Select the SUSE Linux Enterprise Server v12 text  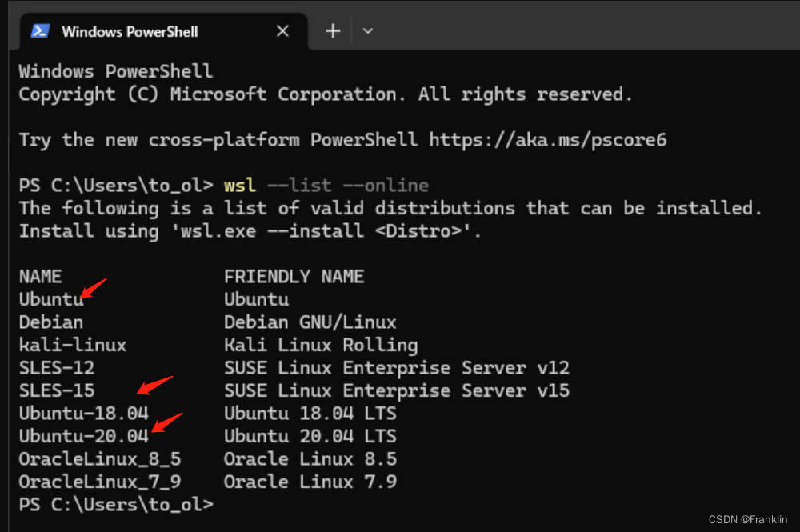tap(396, 367)
